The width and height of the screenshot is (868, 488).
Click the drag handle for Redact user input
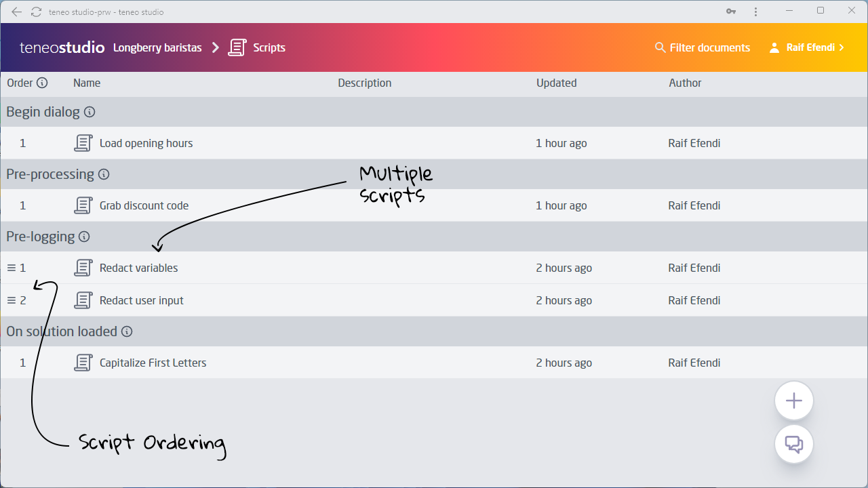[11, 300]
